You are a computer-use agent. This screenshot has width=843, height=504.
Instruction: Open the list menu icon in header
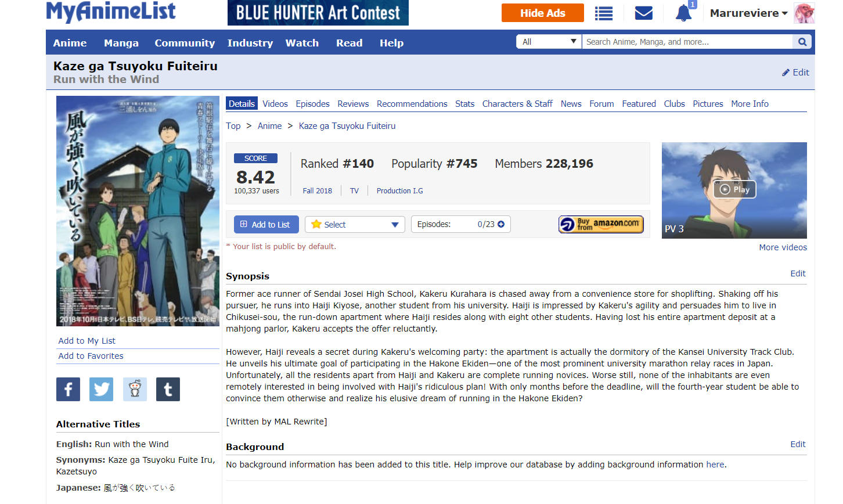click(604, 13)
